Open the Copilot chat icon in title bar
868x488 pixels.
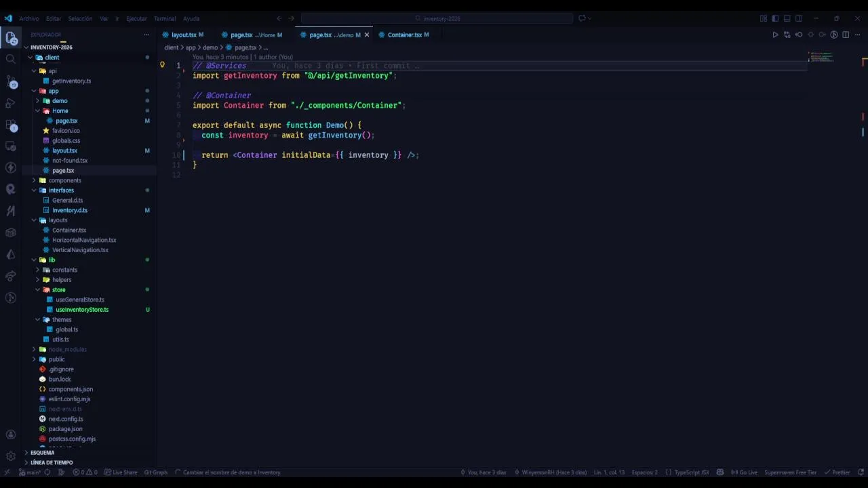[x=582, y=18]
